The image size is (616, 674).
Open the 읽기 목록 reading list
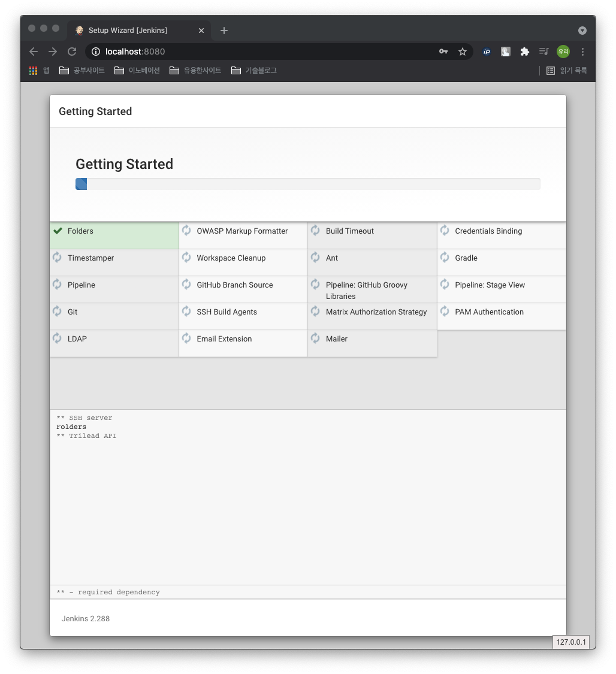pyautogui.click(x=567, y=71)
